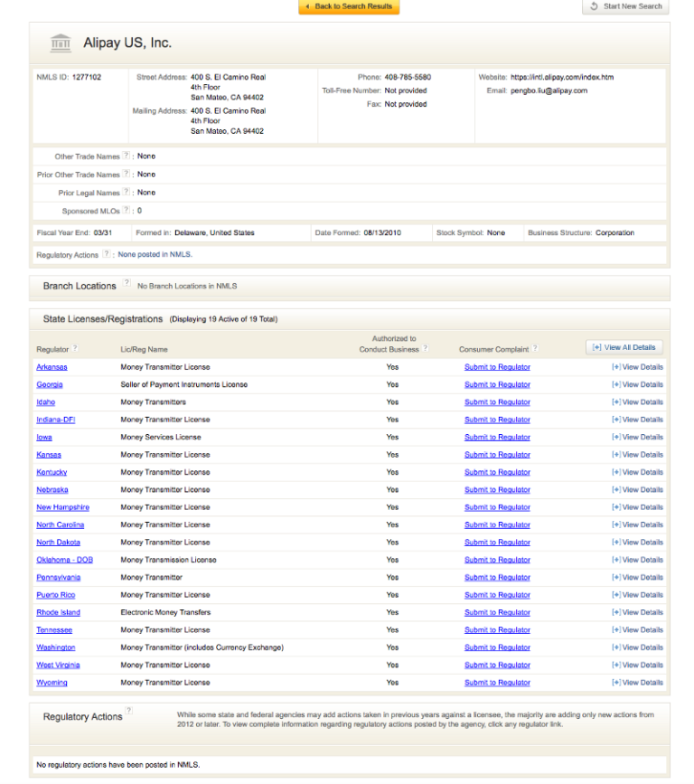This screenshot has height=784, width=694.
Task: Expand View Details for the Arkansas license
Action: click(637, 367)
